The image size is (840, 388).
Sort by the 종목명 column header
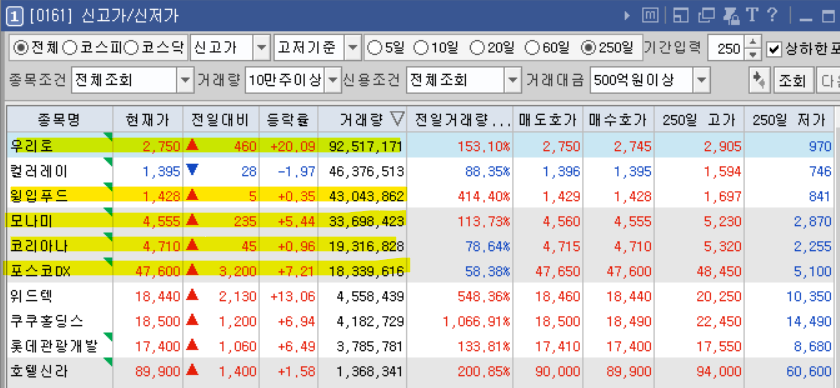click(59, 120)
